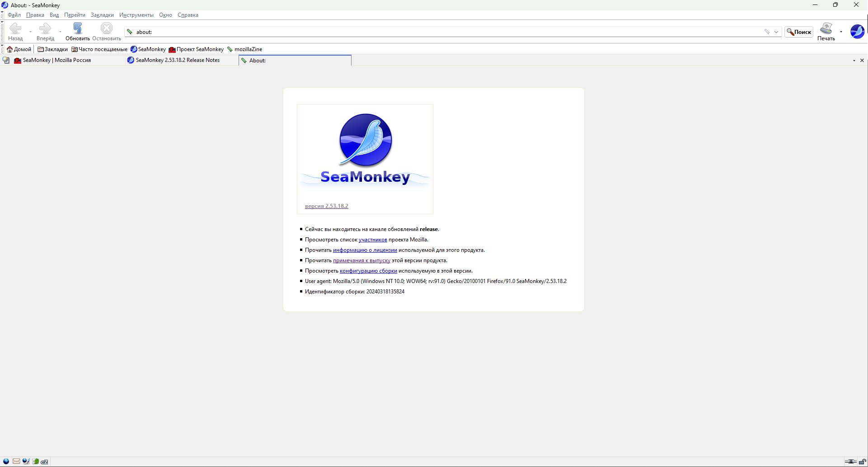The height and width of the screenshot is (467, 868).
Task: Click the online/offline connection status icon
Action: pyautogui.click(x=851, y=462)
